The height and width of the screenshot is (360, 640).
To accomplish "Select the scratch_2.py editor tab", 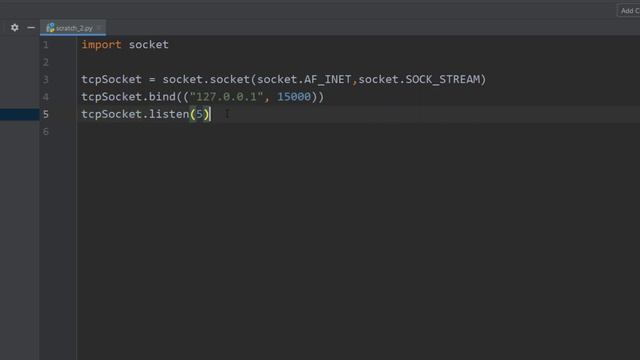I will click(73, 28).
